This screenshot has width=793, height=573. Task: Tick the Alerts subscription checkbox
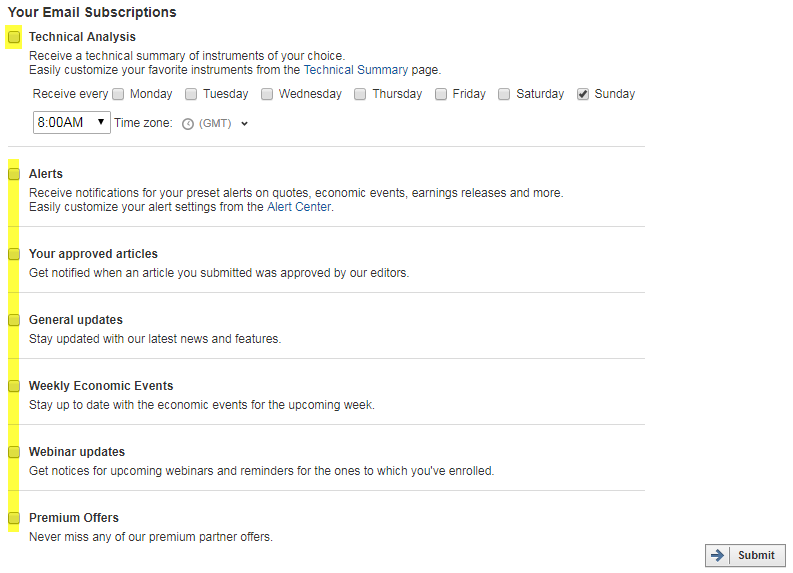14,174
